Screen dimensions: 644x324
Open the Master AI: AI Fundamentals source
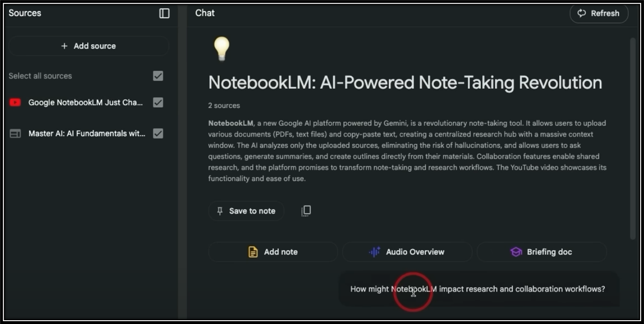tap(87, 134)
